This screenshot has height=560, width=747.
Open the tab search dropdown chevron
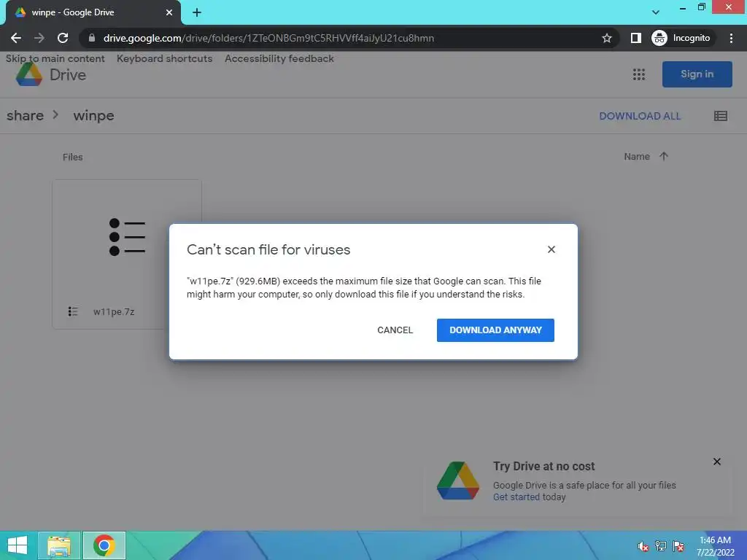click(x=656, y=12)
